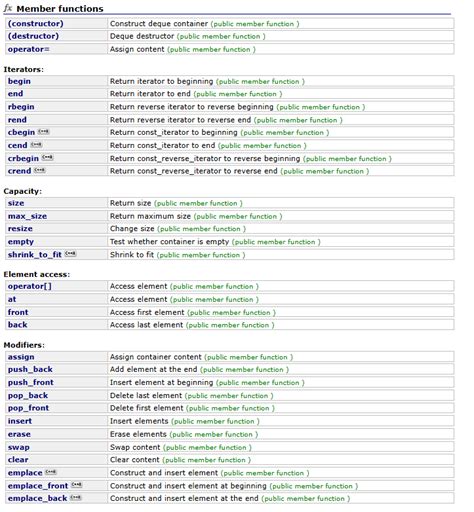Click the C++11 badge beside cbegin
This screenshot has height=512, width=474.
tap(43, 132)
